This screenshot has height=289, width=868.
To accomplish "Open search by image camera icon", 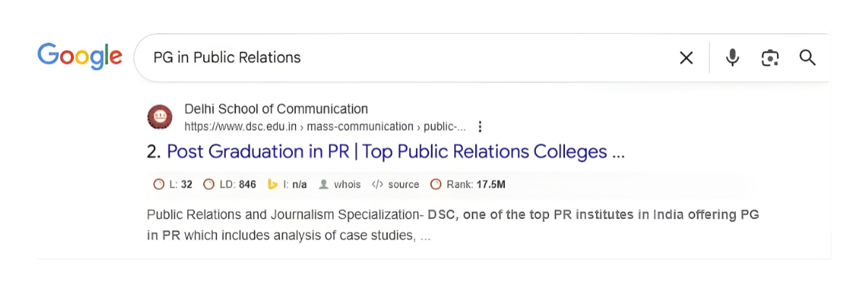I will tap(770, 58).
